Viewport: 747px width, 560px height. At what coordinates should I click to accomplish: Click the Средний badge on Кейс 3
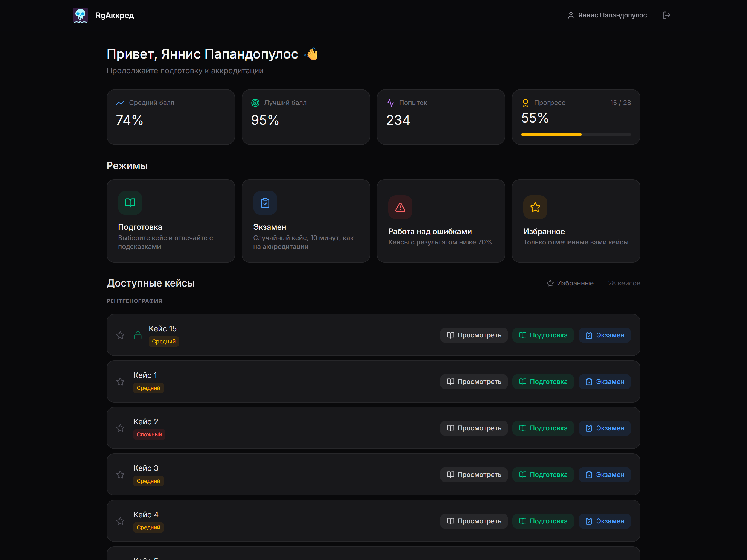point(148,481)
